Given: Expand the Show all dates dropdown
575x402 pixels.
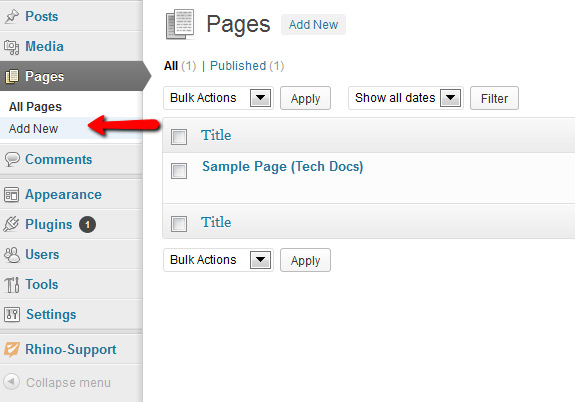Looking at the screenshot, I should click(406, 98).
